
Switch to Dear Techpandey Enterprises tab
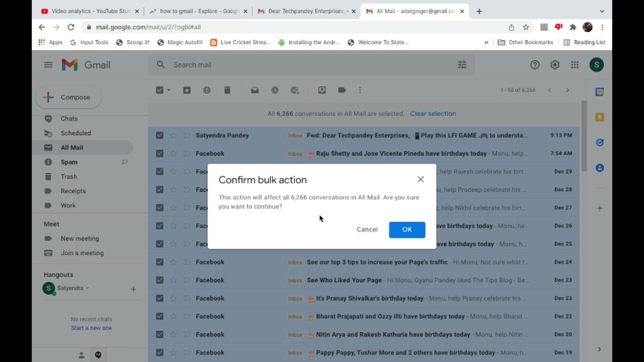point(306,11)
